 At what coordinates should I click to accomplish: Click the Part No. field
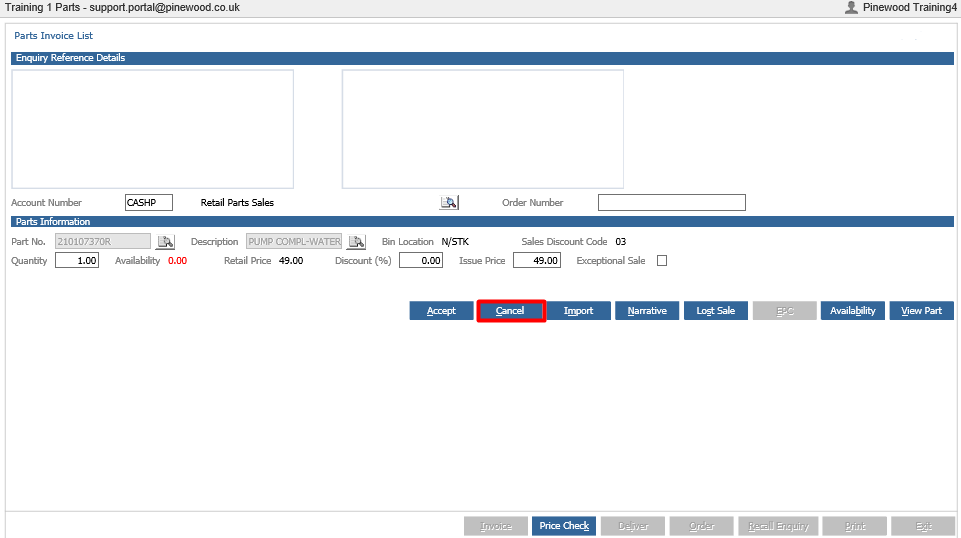tap(103, 241)
